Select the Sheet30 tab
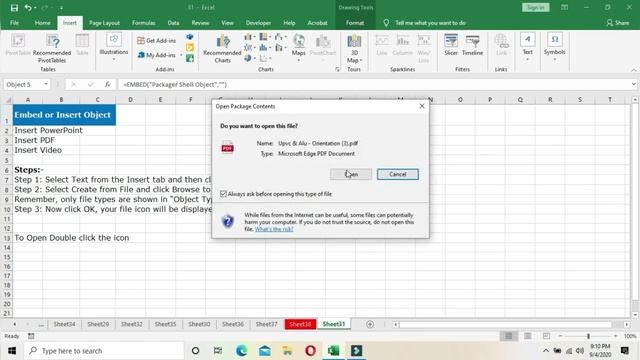640x360 pixels. [199, 324]
